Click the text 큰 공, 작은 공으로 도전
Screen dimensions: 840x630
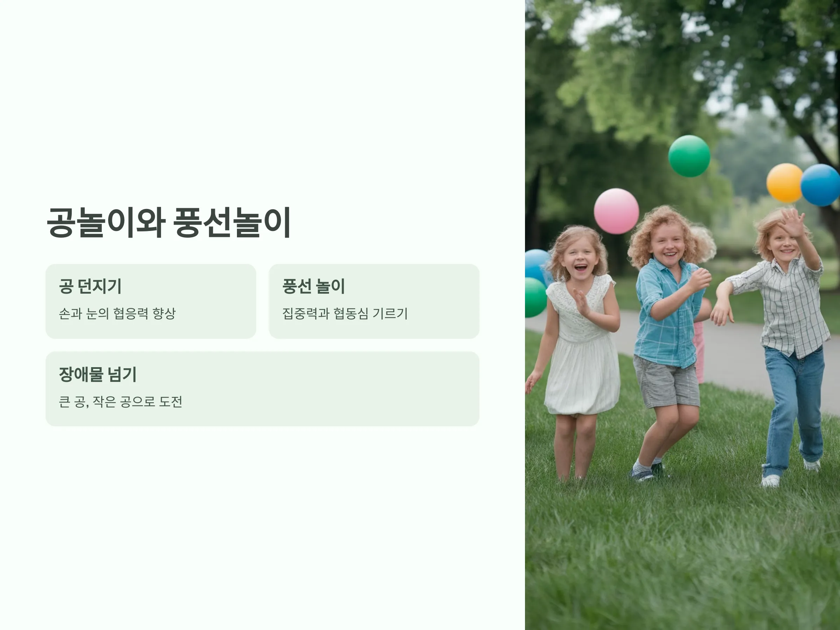coord(121,402)
